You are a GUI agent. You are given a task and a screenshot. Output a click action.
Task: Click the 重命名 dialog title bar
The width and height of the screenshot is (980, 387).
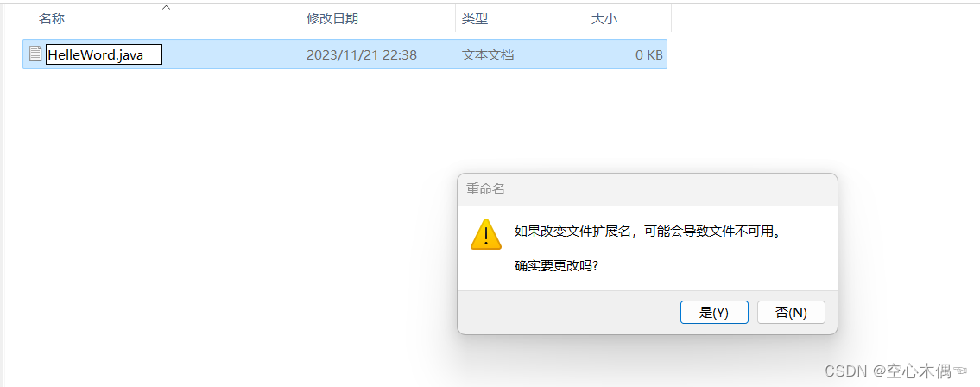pyautogui.click(x=648, y=189)
